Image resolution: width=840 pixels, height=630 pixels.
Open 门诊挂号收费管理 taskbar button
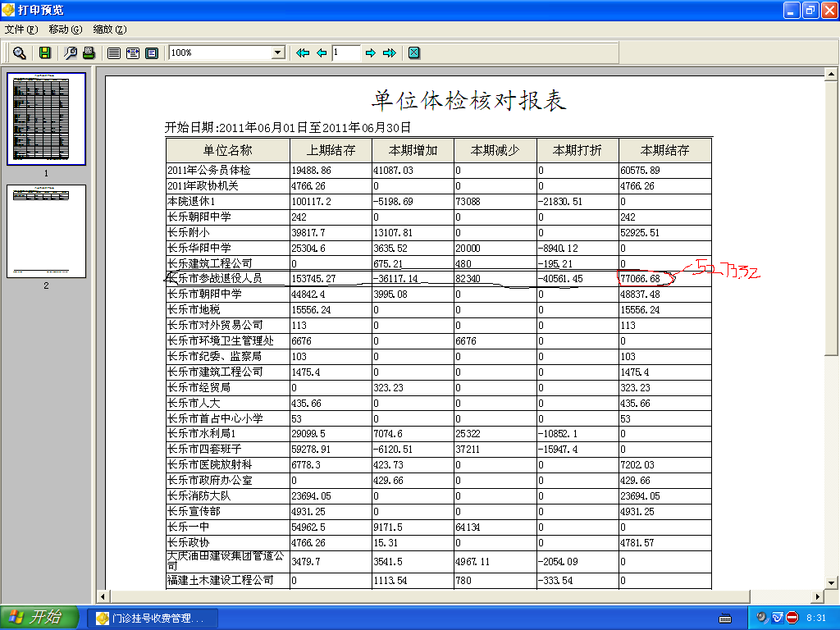[x=153, y=618]
